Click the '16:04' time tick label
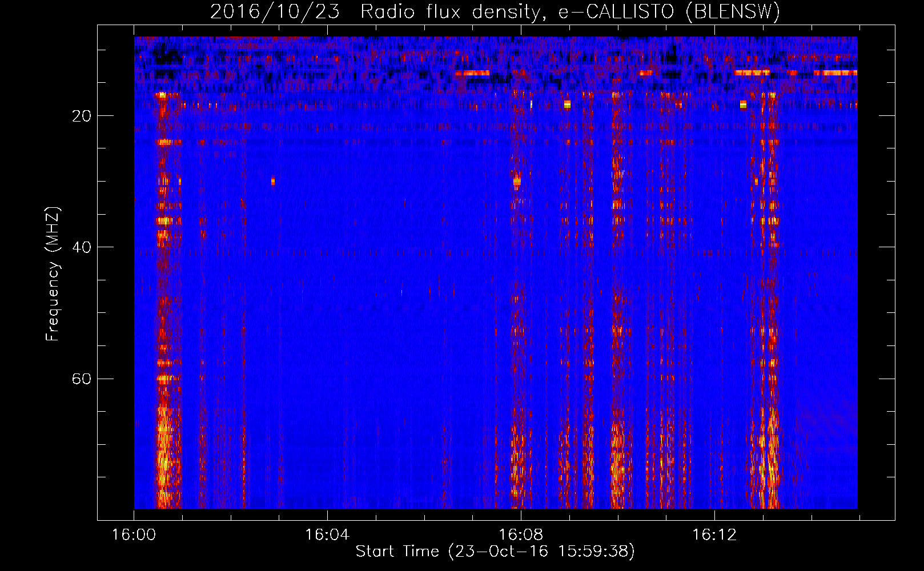Screen dimensions: 924x571 coord(327,535)
